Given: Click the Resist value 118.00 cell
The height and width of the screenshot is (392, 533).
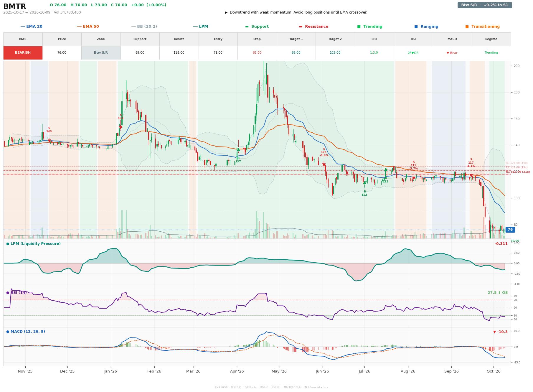Looking at the screenshot, I should tap(179, 53).
